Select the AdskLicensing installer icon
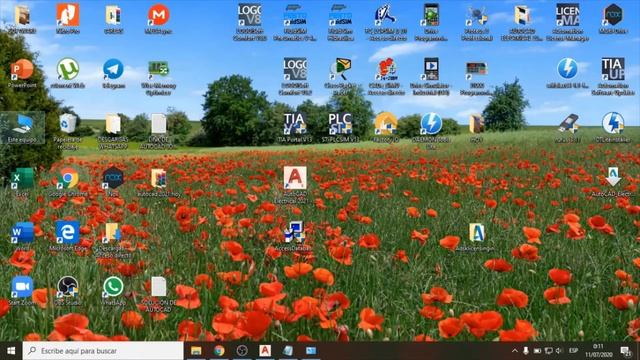The width and height of the screenshot is (640, 360). pyautogui.click(x=476, y=233)
